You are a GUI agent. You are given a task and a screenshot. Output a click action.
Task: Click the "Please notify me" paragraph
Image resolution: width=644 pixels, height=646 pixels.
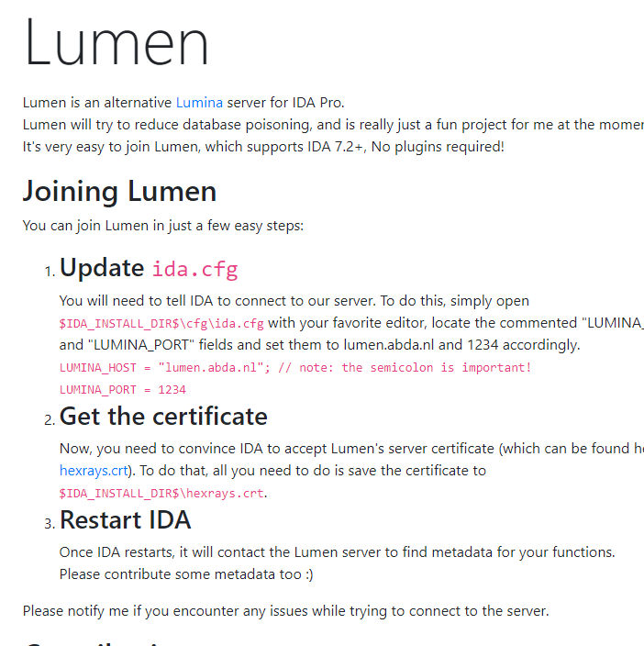[286, 611]
